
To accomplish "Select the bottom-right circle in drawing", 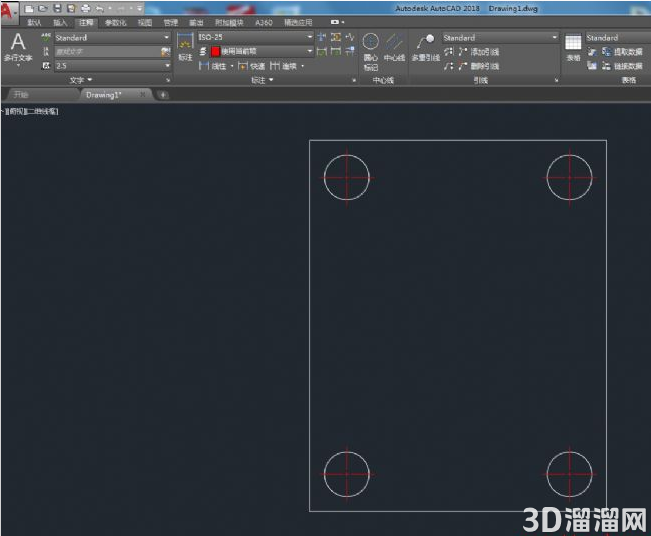I will 569,474.
